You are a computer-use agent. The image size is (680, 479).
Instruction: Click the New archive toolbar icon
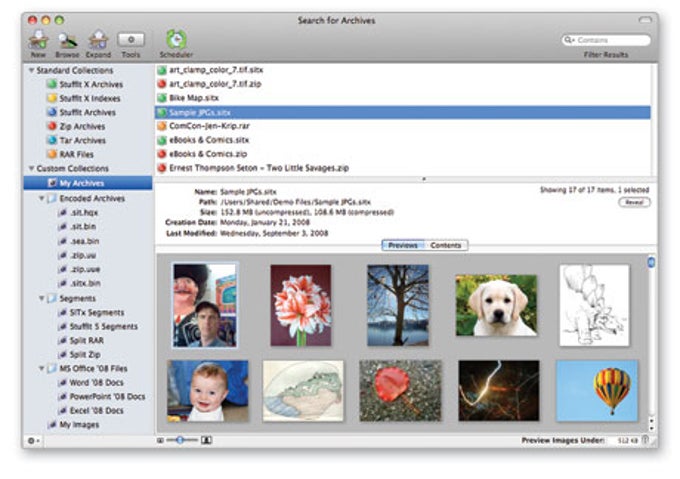[x=38, y=40]
